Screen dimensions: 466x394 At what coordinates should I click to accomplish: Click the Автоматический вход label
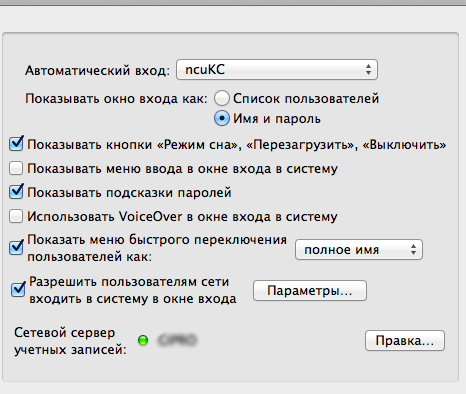97,70
